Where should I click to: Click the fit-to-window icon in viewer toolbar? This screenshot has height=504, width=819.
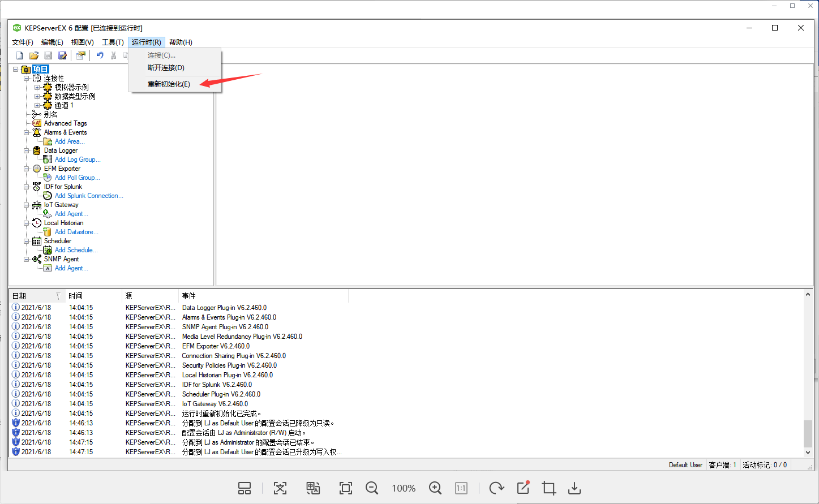tap(346, 488)
